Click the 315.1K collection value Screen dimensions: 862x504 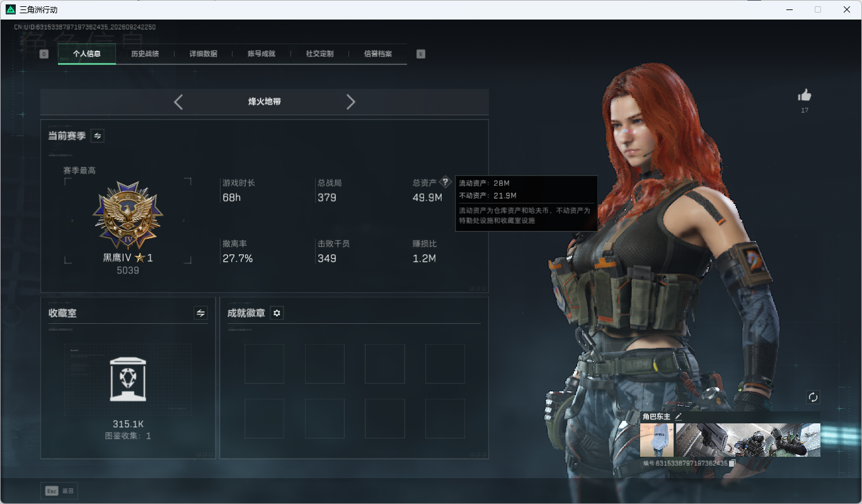(128, 425)
